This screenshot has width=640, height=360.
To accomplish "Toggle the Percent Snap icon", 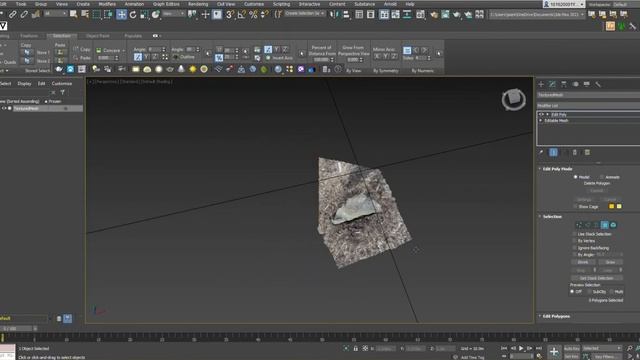I will pyautogui.click(x=253, y=15).
